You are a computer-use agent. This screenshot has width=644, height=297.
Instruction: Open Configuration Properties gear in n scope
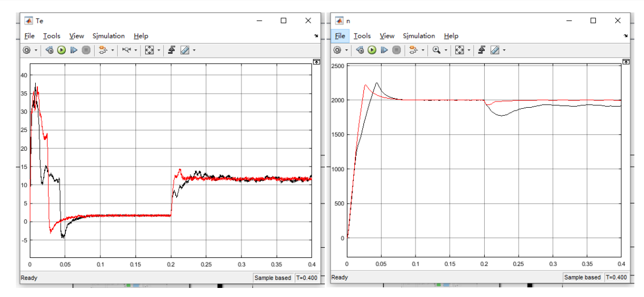tap(337, 50)
